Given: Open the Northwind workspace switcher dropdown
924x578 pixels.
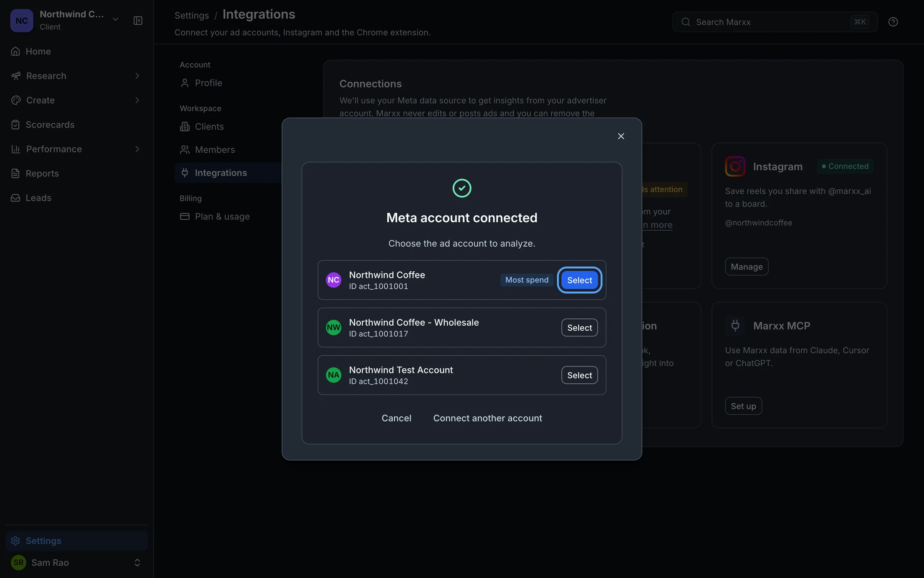Looking at the screenshot, I should tap(115, 20).
